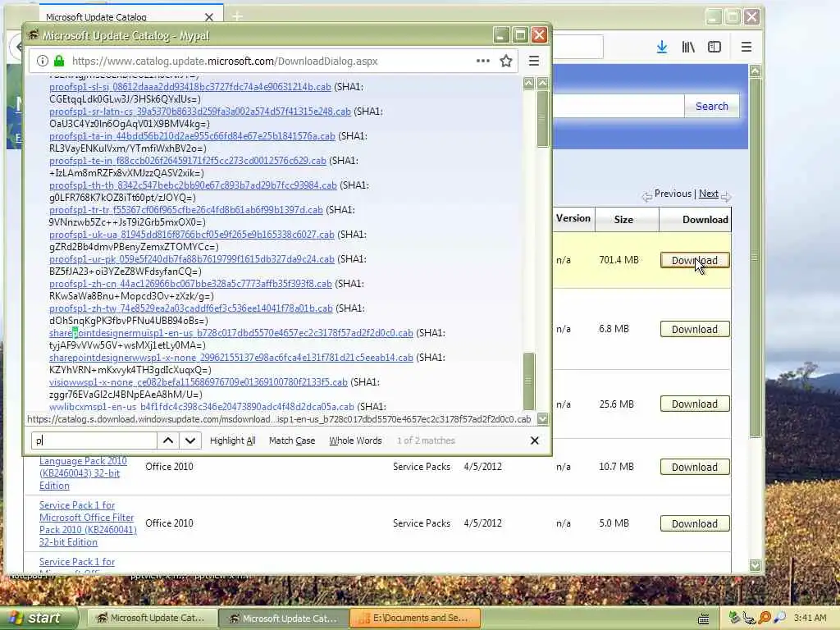Toggle Match Case in the find bar
840x630 pixels.
pyautogui.click(x=292, y=441)
